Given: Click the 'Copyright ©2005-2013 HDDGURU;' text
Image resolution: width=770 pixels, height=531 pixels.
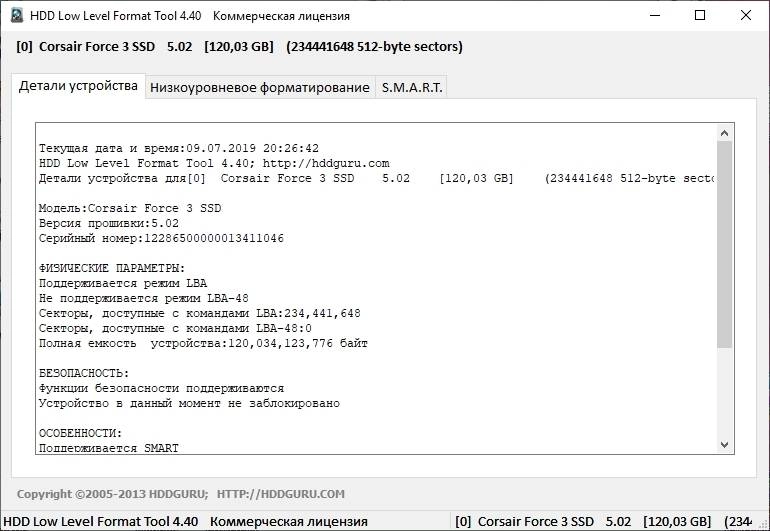Looking at the screenshot, I should [x=112, y=494].
